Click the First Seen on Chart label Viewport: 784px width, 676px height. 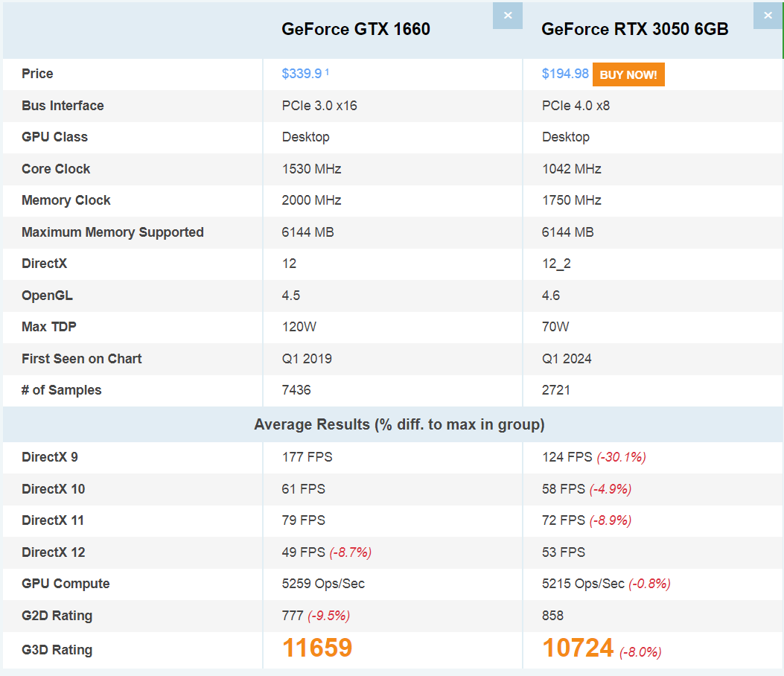pyautogui.click(x=81, y=359)
